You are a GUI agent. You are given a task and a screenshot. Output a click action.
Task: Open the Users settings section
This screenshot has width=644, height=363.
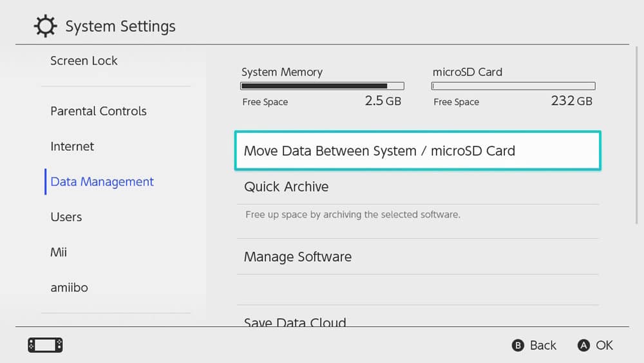point(66,217)
